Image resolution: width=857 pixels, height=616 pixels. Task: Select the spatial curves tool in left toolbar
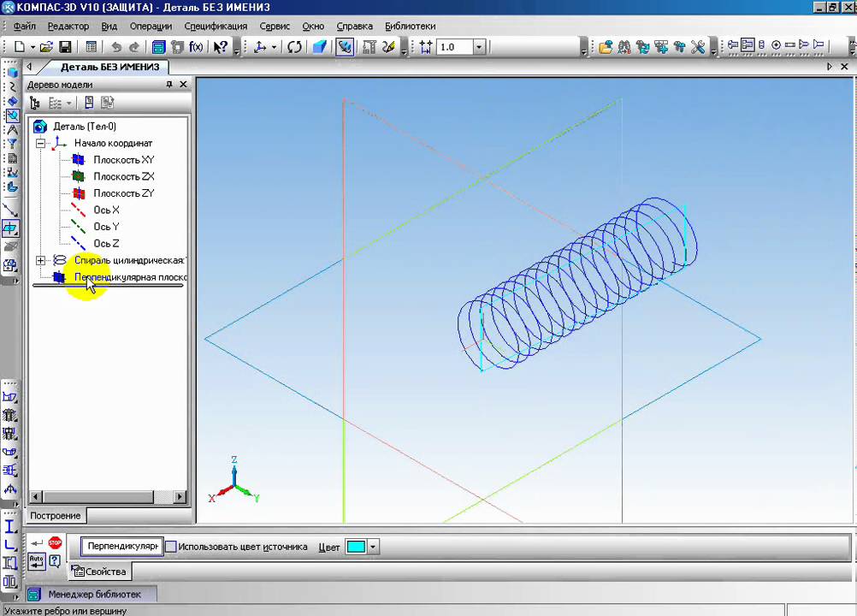tap(12, 87)
